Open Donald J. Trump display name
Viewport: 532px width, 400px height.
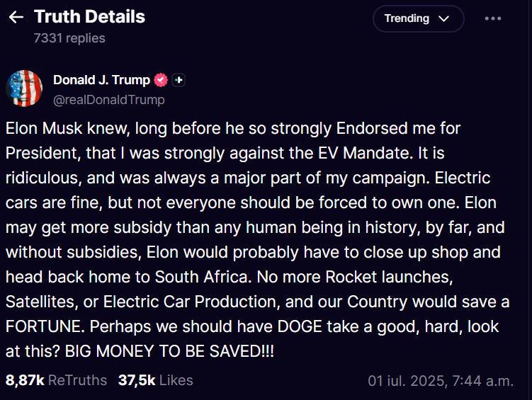pyautogui.click(x=101, y=80)
